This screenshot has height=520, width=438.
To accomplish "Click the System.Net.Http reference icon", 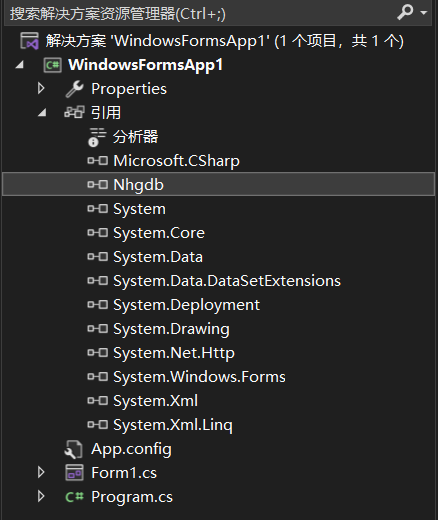I will click(98, 353).
